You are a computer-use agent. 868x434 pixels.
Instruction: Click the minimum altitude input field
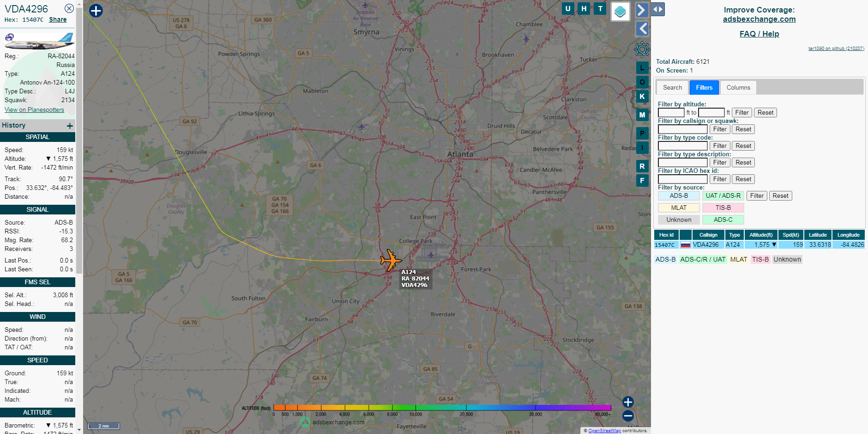(671, 112)
